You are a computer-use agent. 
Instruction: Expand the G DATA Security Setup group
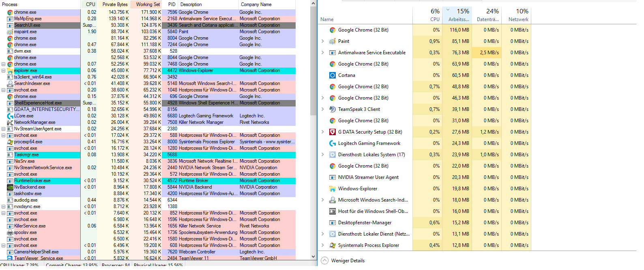323,132
